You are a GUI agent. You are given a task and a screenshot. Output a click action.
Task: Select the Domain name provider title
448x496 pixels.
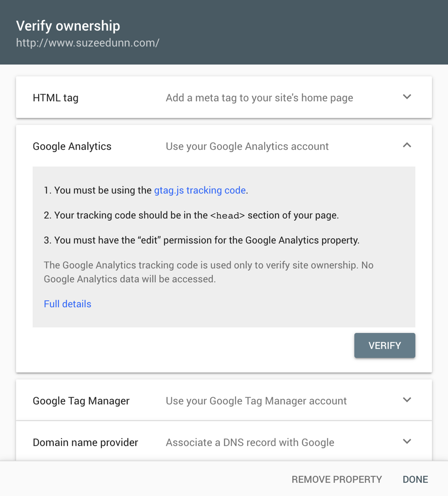85,442
